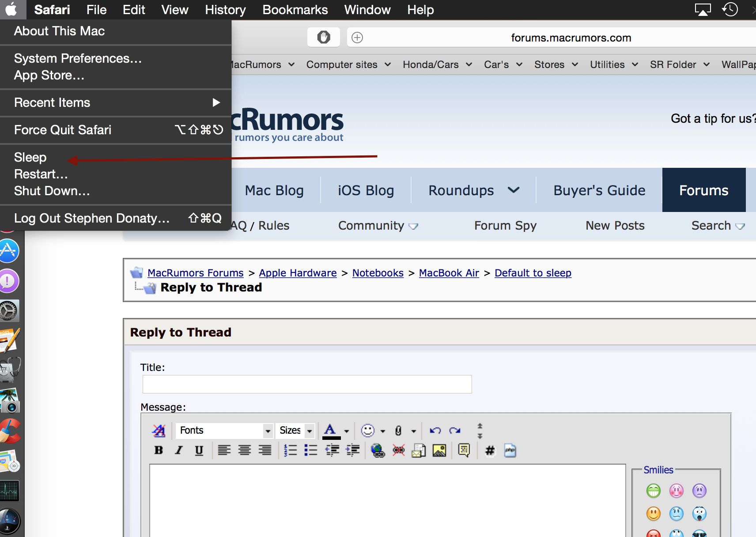This screenshot has height=537, width=756.
Task: Insert an ordered numbered list
Action: 290,450
